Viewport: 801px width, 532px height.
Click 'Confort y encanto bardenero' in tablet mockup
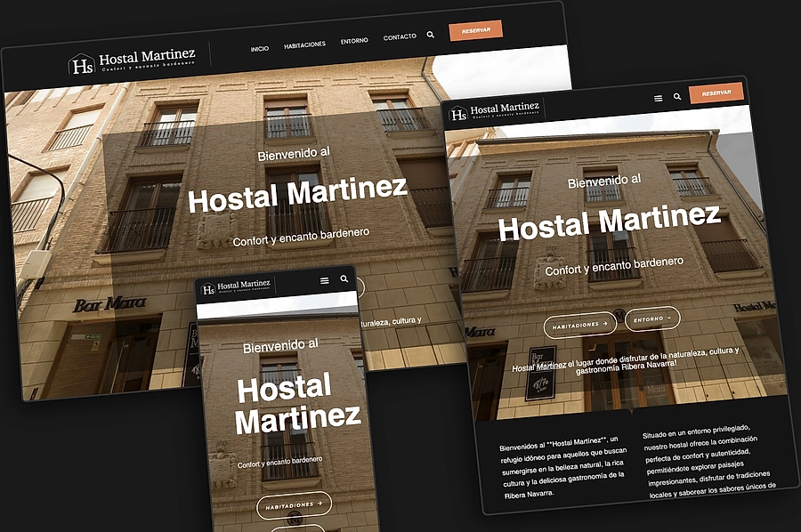tap(614, 266)
